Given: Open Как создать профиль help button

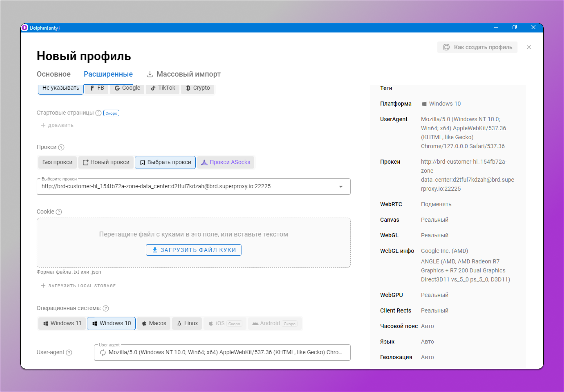Looking at the screenshot, I should 477,47.
